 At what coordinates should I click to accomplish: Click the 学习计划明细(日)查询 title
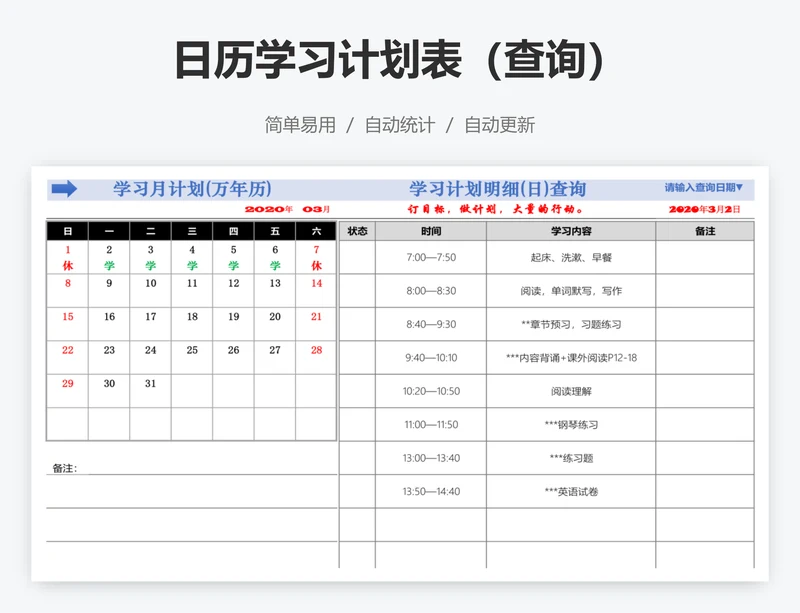[x=497, y=189]
